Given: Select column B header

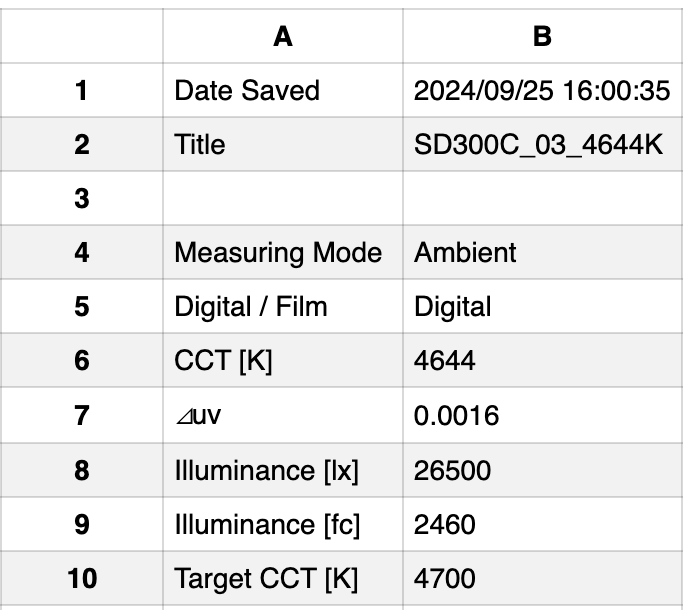Looking at the screenshot, I should [x=542, y=36].
